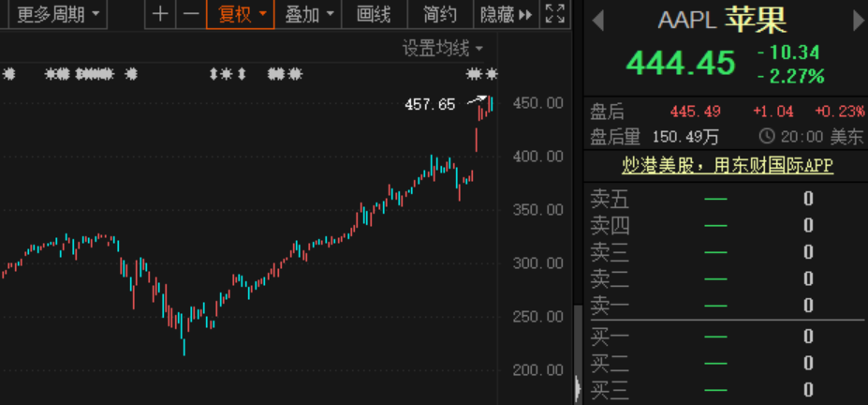The width and height of the screenshot is (868, 405).
Task: Open the 炒港美股，用东财国际APP link
Action: pyautogui.click(x=727, y=166)
